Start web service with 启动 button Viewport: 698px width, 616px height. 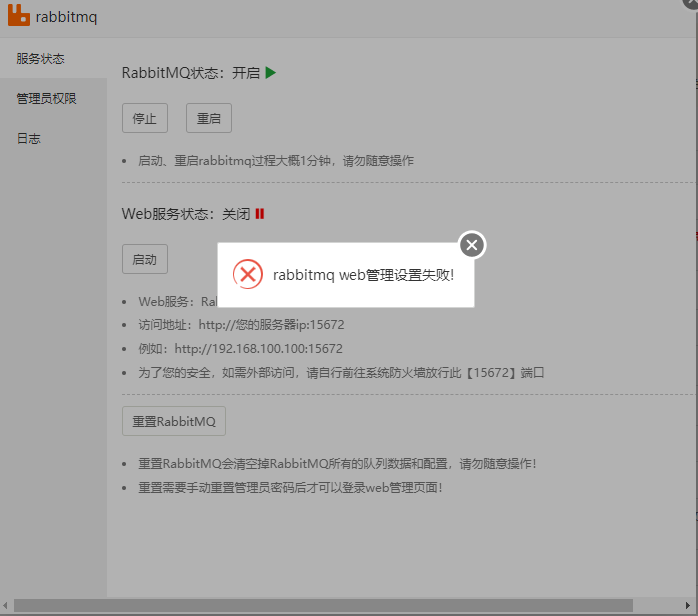(145, 259)
